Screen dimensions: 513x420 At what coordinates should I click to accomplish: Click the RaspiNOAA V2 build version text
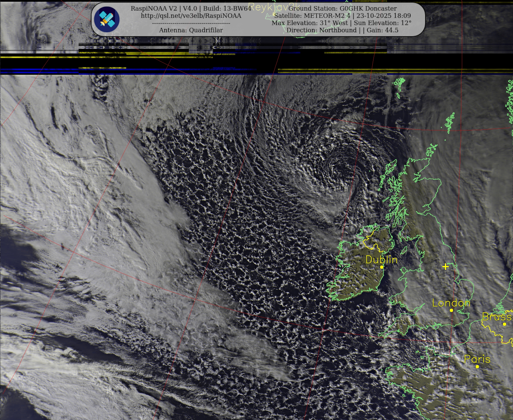[191, 9]
